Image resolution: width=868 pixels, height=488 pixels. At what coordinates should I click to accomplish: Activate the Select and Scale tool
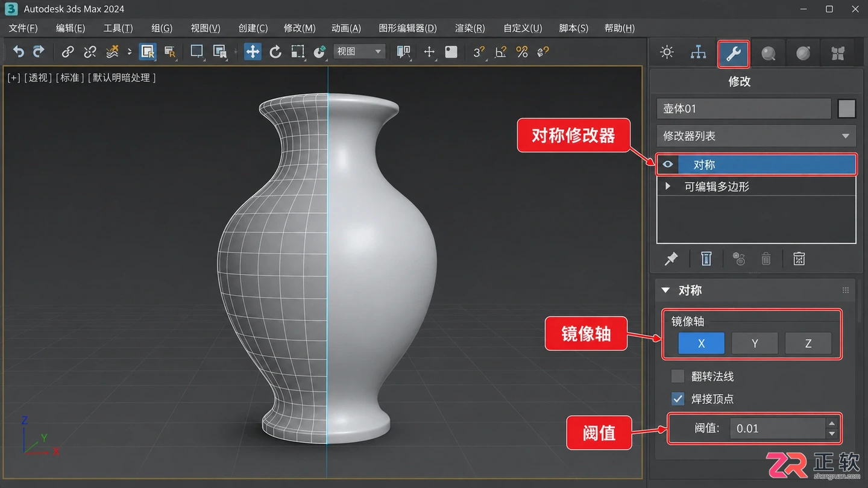pos(298,52)
